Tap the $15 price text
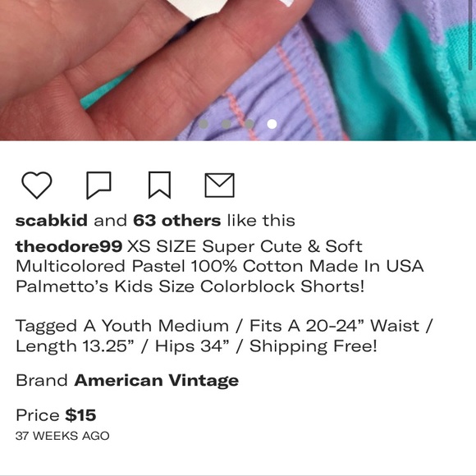 click(80, 415)
